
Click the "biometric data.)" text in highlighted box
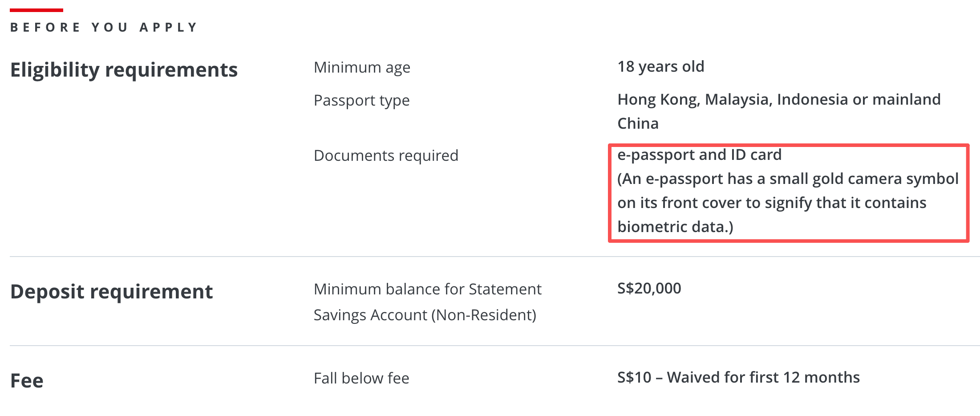[675, 227]
